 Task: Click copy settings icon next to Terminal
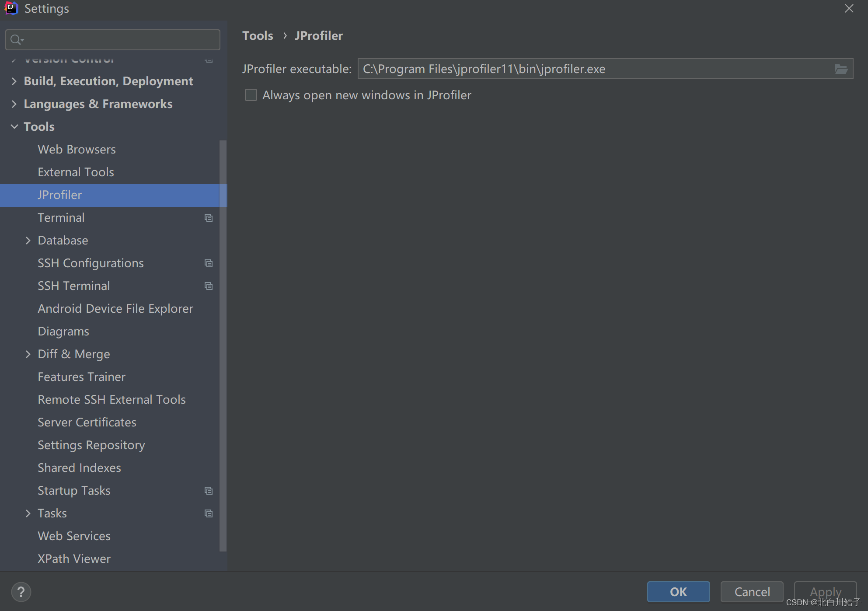click(x=209, y=217)
